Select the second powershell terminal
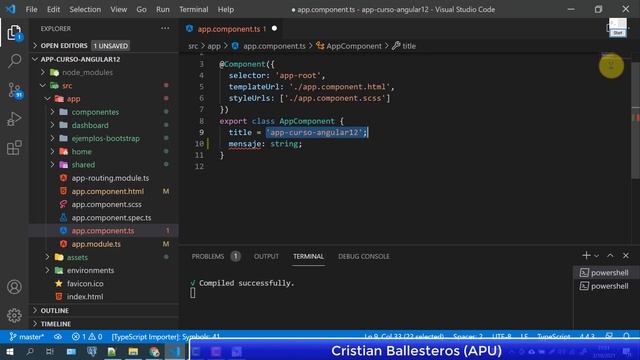Image resolution: width=640 pixels, height=360 pixels. 604,286
